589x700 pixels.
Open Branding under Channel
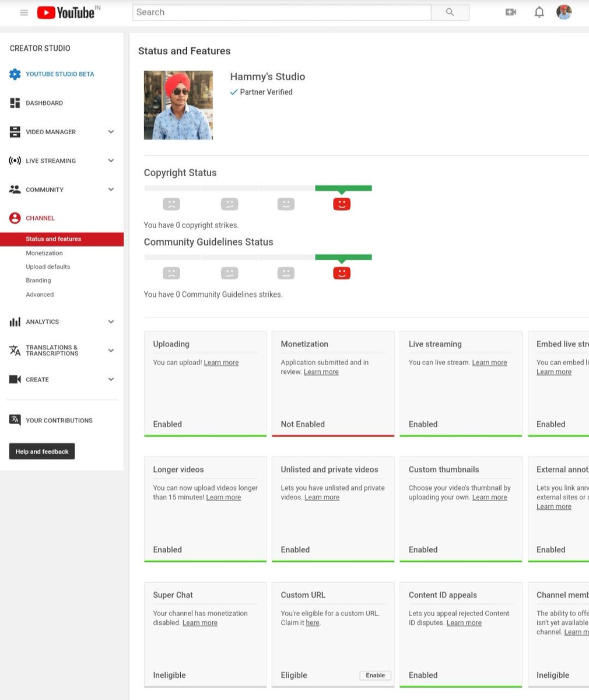pyautogui.click(x=38, y=281)
